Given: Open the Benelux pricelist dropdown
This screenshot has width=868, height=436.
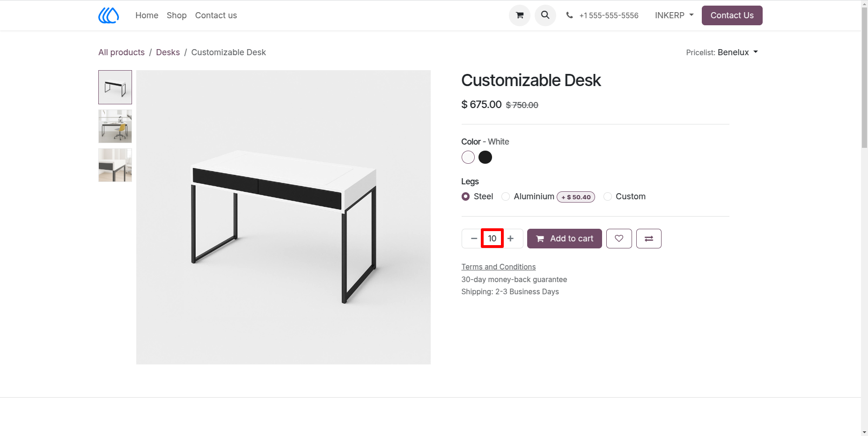Looking at the screenshot, I should pos(738,52).
